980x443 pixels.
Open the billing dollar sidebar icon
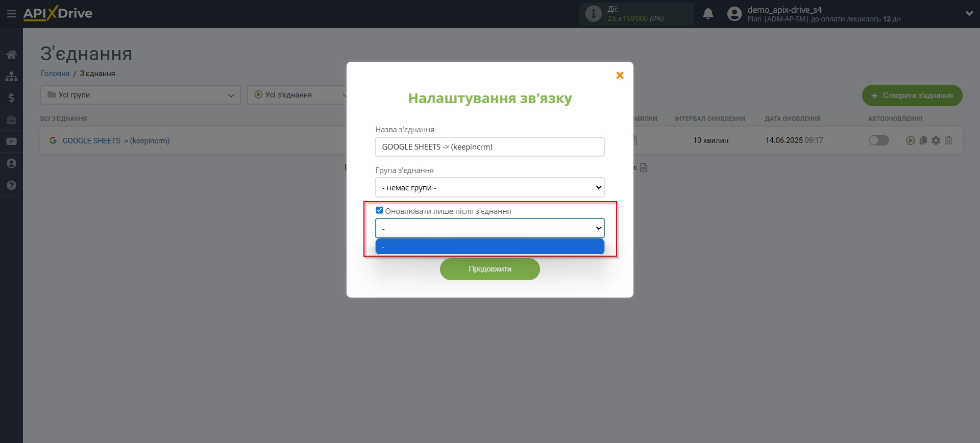point(11,98)
